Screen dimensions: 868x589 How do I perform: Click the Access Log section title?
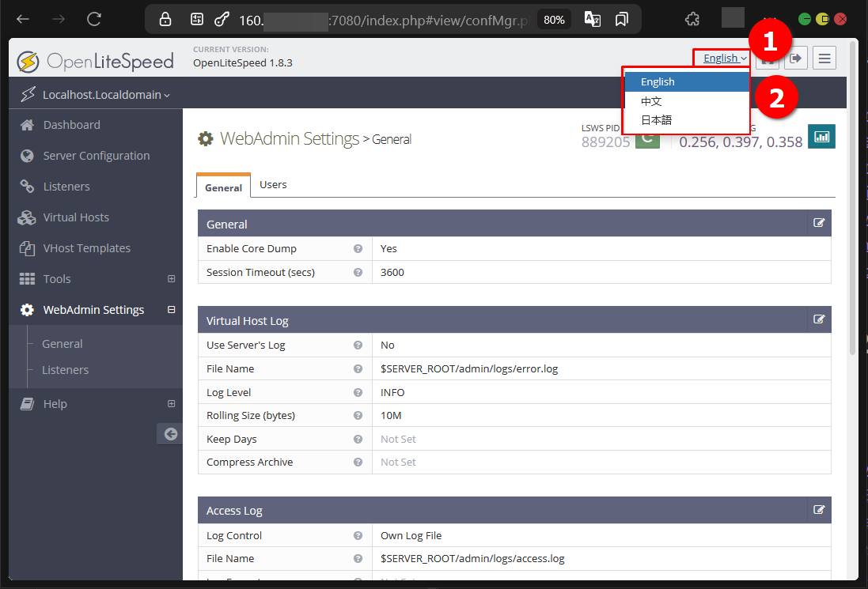coord(234,511)
